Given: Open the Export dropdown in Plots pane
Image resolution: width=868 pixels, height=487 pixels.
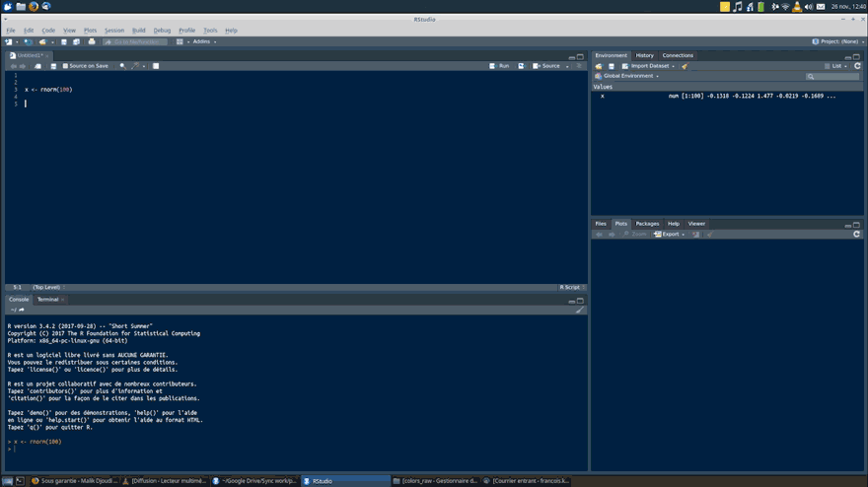Looking at the screenshot, I should [x=670, y=234].
